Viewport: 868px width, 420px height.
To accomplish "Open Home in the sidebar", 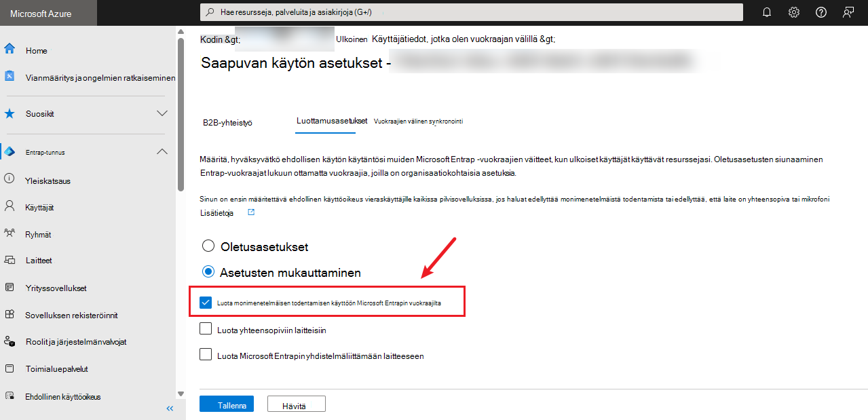I will [x=37, y=51].
